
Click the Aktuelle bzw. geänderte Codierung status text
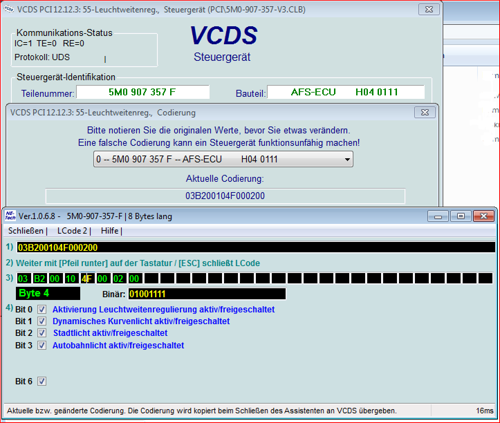[x=202, y=411]
